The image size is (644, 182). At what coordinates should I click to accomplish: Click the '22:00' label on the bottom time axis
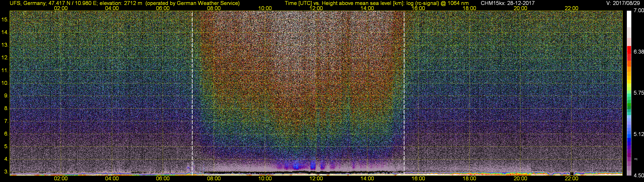tap(571, 179)
